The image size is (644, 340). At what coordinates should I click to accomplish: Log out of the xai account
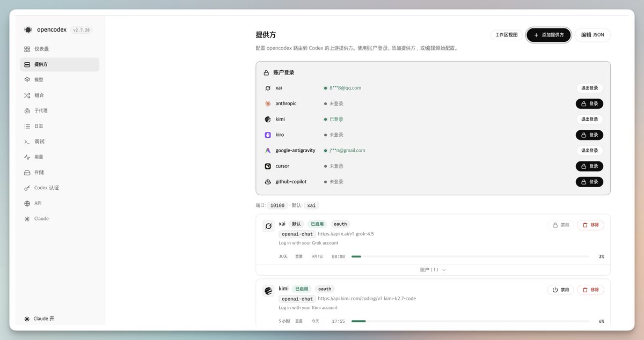pos(589,88)
